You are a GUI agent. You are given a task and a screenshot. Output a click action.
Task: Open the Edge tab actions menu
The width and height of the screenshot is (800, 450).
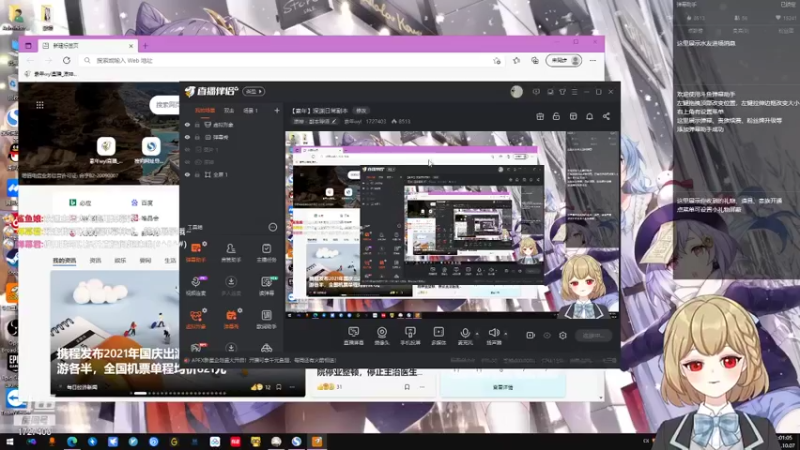pyautogui.click(x=28, y=46)
